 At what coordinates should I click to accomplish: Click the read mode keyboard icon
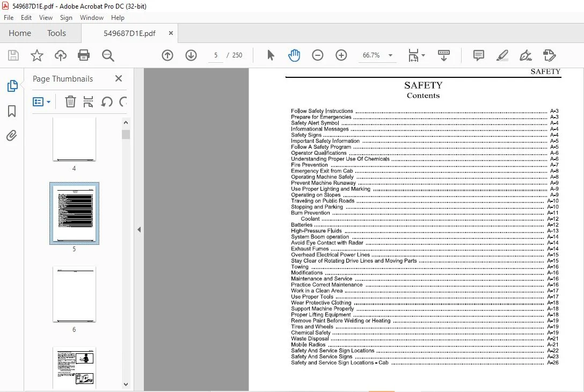443,55
